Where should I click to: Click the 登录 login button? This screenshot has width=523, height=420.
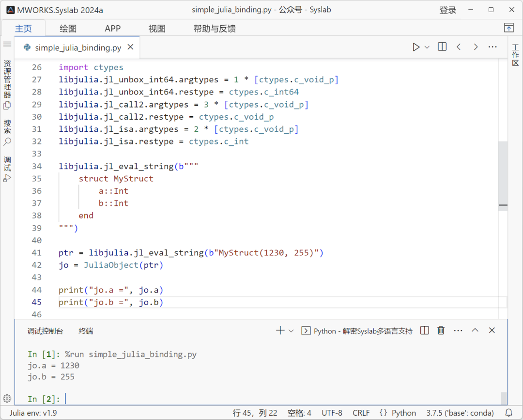pos(447,10)
